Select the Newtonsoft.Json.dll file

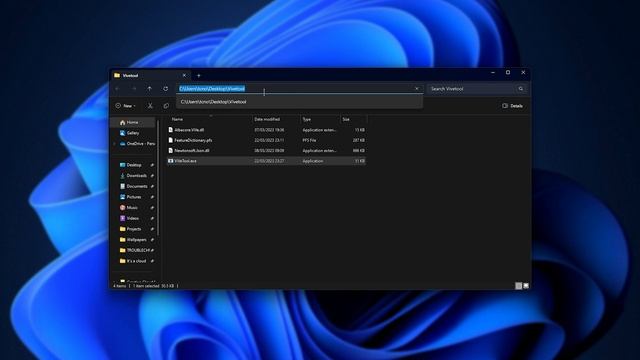click(266, 151)
